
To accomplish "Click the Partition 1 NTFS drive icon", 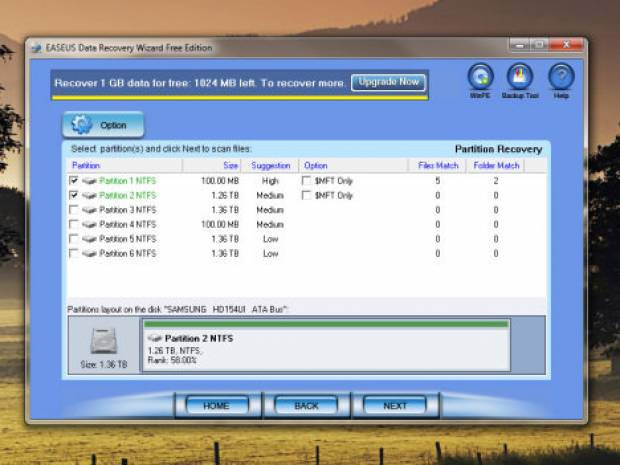I will click(x=89, y=181).
